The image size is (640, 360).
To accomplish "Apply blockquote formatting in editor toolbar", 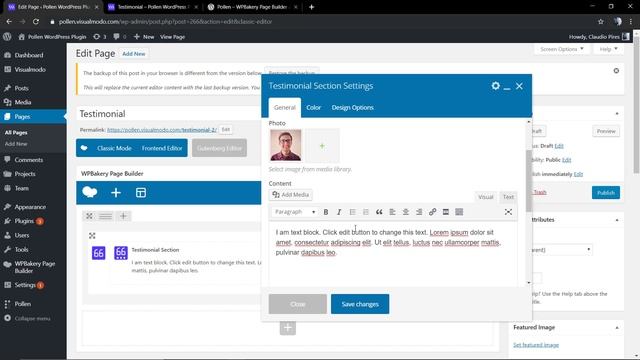I will click(379, 212).
